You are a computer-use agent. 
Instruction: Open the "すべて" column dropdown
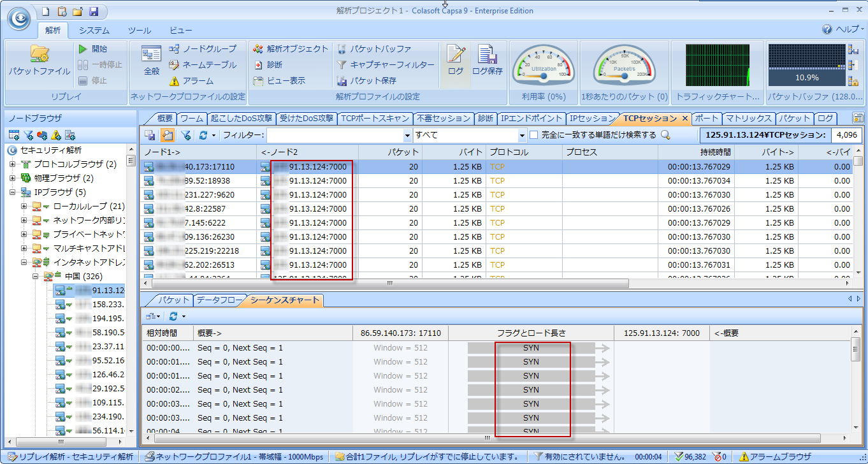click(x=521, y=135)
